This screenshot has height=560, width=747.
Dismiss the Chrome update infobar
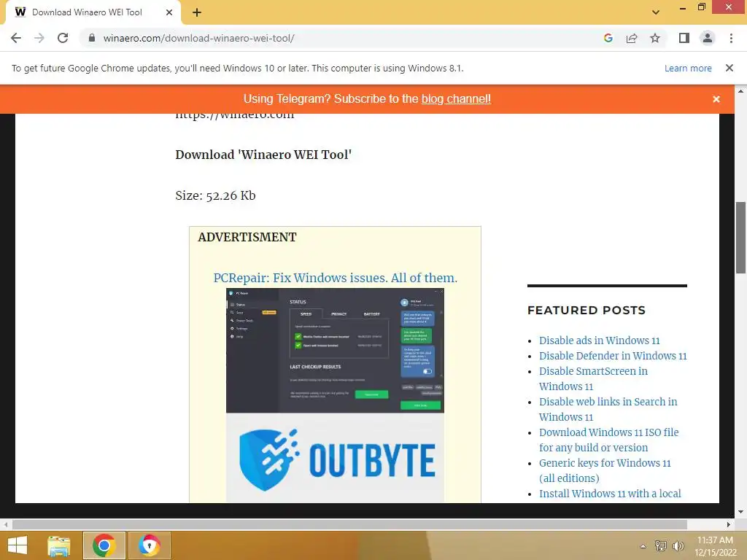coord(729,68)
